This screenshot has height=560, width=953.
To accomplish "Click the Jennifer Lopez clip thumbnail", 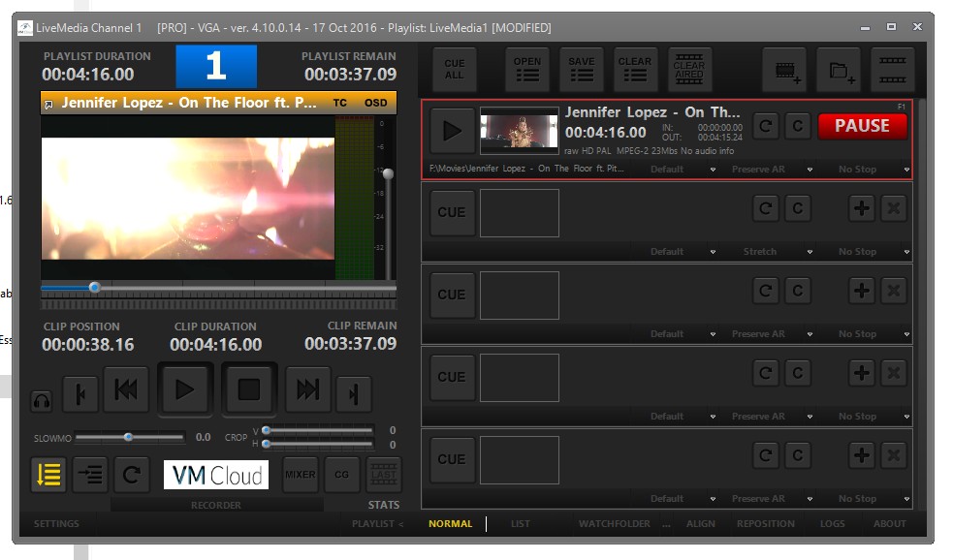I will point(520,130).
